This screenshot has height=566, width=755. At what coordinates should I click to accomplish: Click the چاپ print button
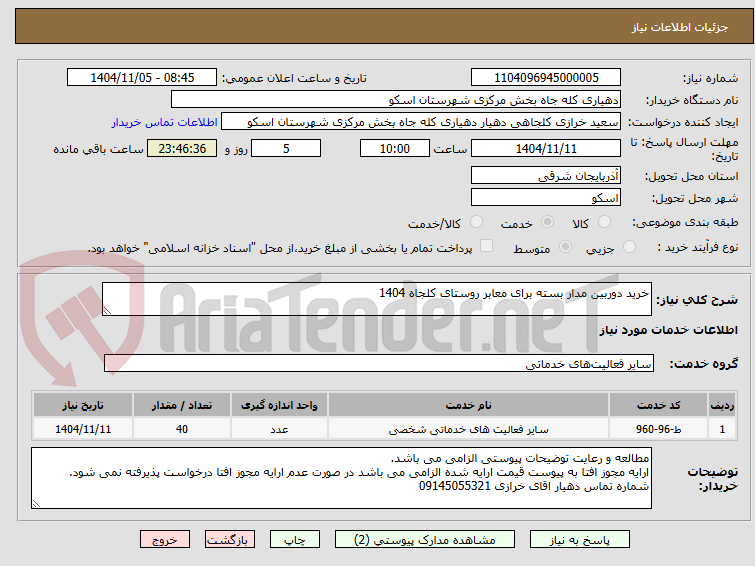295,540
